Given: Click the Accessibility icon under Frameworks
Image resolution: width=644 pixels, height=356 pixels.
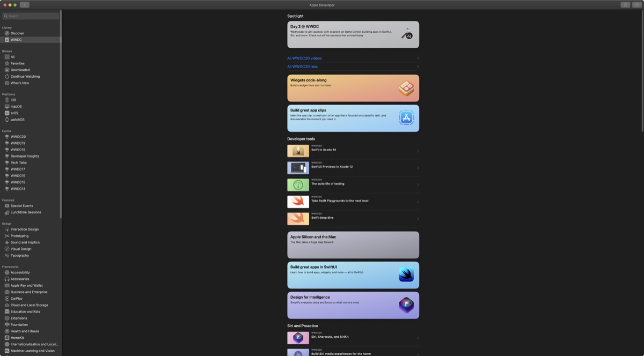Looking at the screenshot, I should point(7,272).
